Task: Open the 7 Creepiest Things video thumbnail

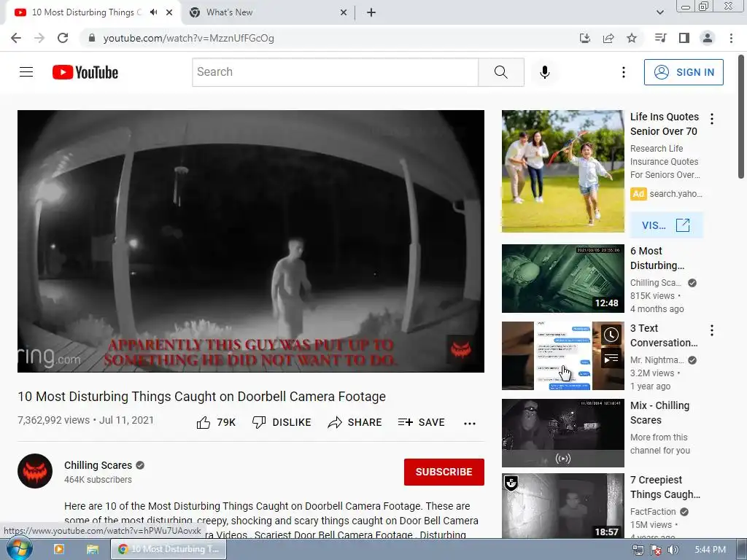Action: (x=562, y=506)
